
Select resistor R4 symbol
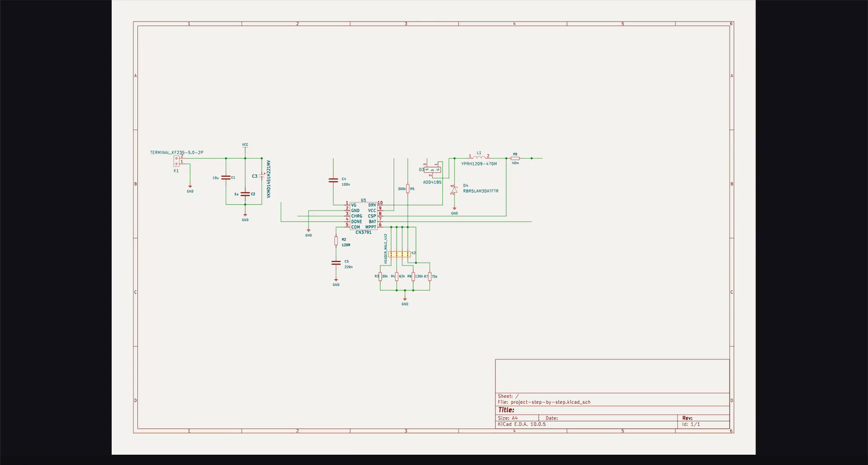coord(397,276)
